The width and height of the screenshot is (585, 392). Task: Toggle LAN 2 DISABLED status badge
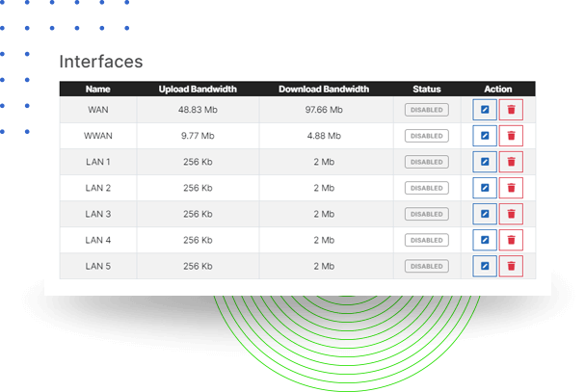coord(426,189)
